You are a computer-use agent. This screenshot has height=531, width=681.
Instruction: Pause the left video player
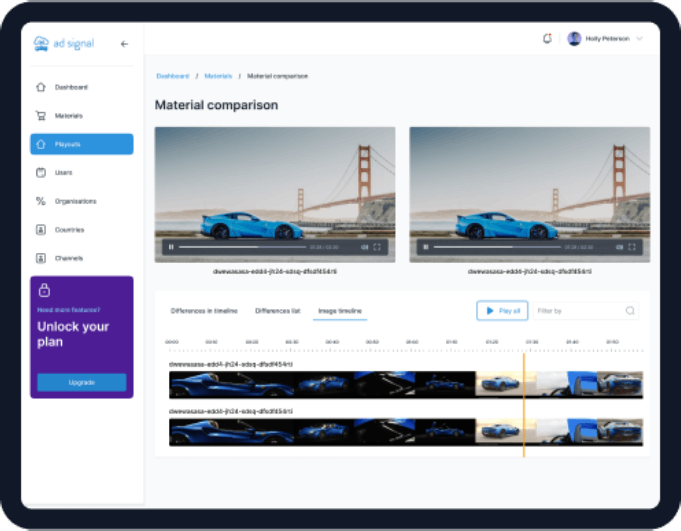click(171, 246)
